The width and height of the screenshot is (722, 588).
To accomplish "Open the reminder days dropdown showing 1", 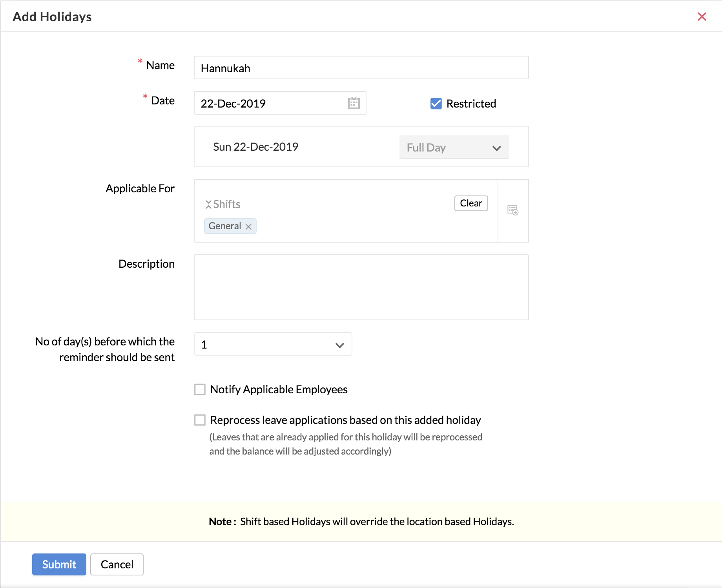I will pos(273,344).
